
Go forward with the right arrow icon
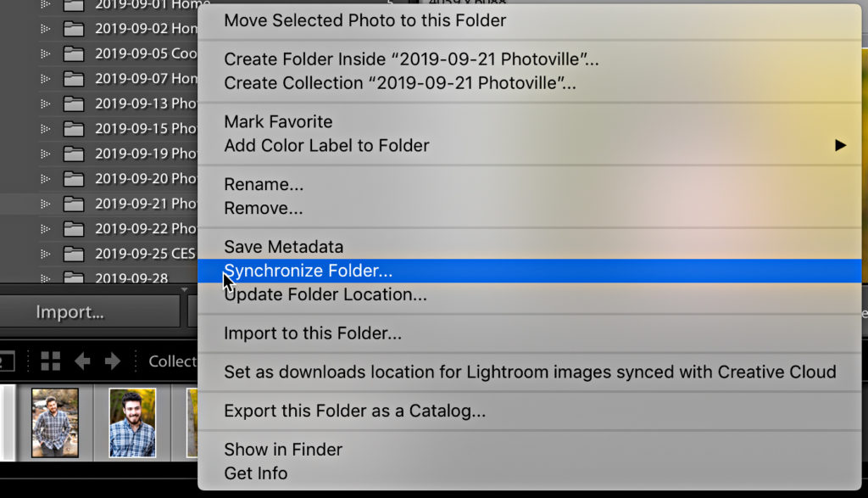click(113, 361)
